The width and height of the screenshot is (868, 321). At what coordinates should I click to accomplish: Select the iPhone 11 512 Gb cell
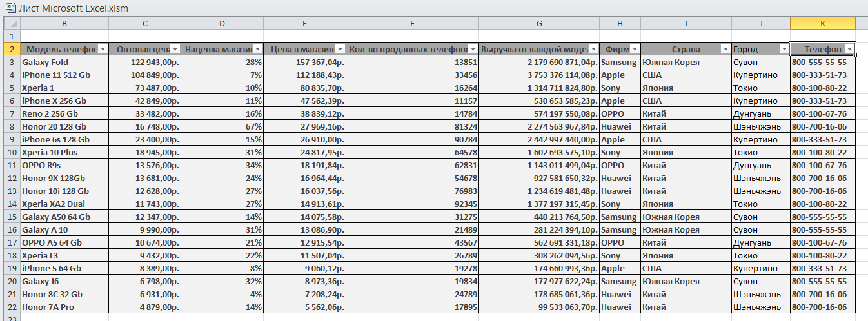(x=64, y=75)
